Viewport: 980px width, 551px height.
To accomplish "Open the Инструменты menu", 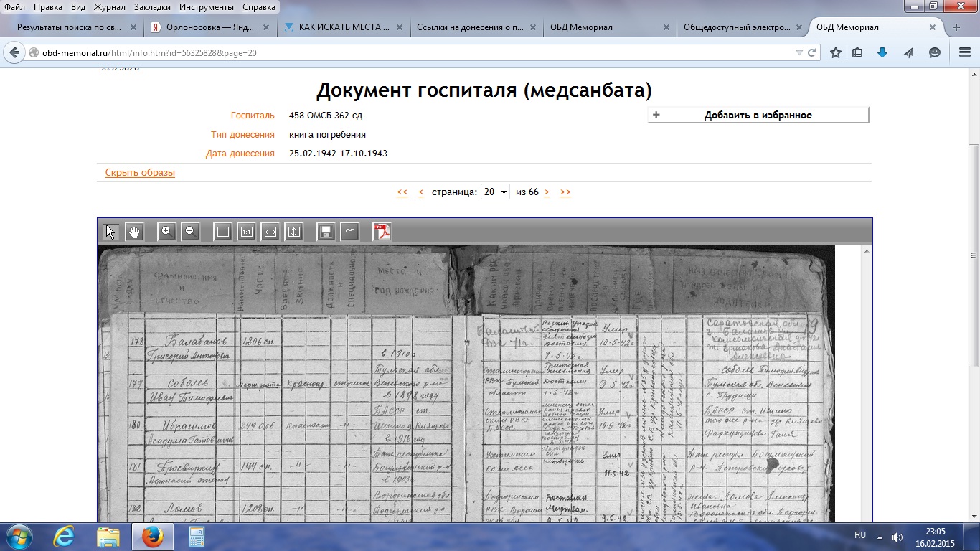I will (x=207, y=7).
